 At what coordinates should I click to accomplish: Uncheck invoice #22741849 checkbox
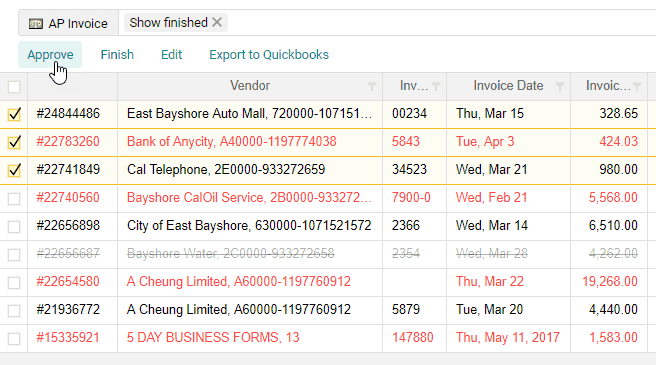14,170
